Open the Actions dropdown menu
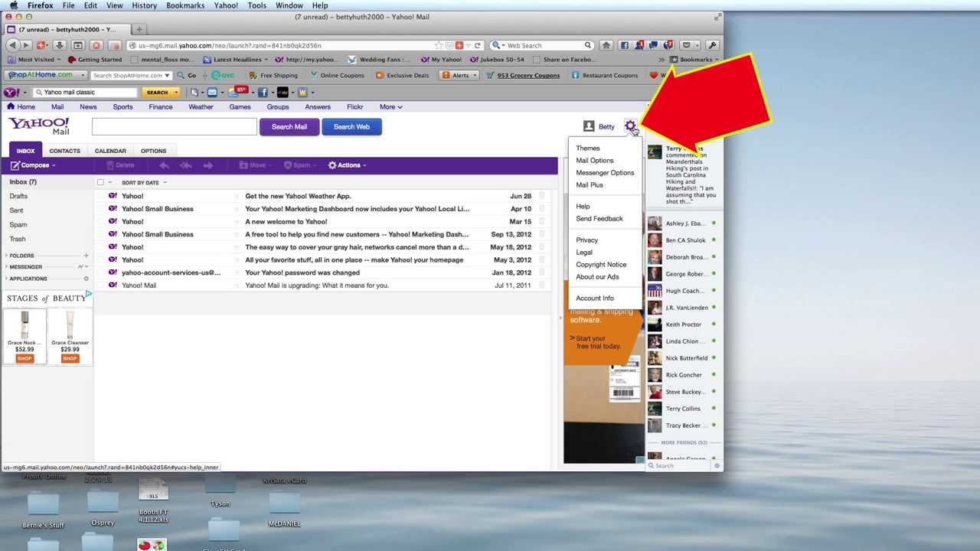The image size is (980, 551). click(x=348, y=165)
